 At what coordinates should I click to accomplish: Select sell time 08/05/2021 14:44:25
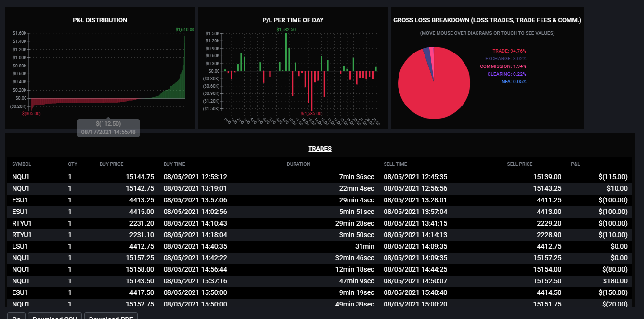416,269
